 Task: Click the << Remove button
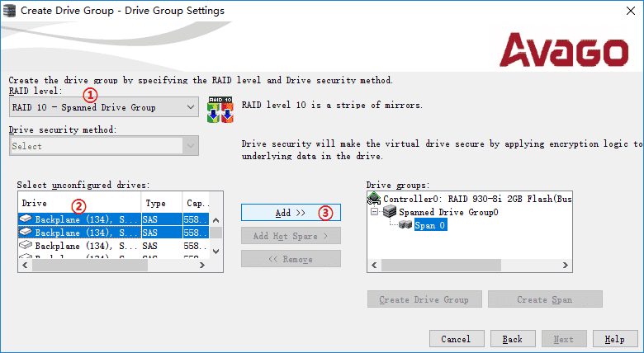click(291, 259)
